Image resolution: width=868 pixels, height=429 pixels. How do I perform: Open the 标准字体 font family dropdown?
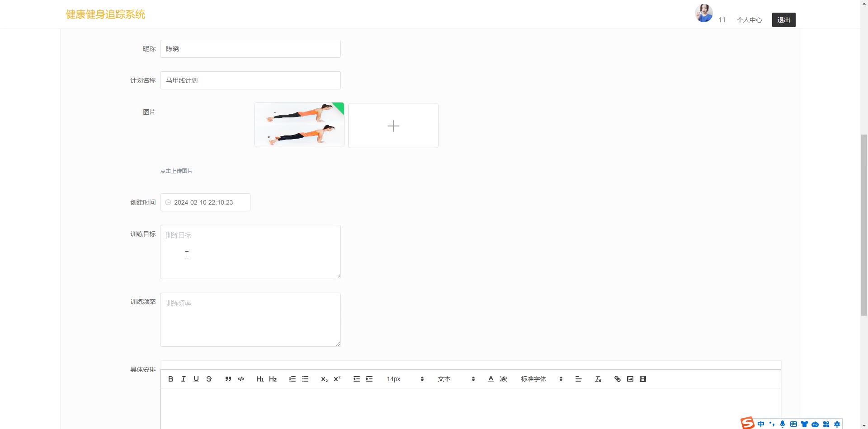coord(542,379)
